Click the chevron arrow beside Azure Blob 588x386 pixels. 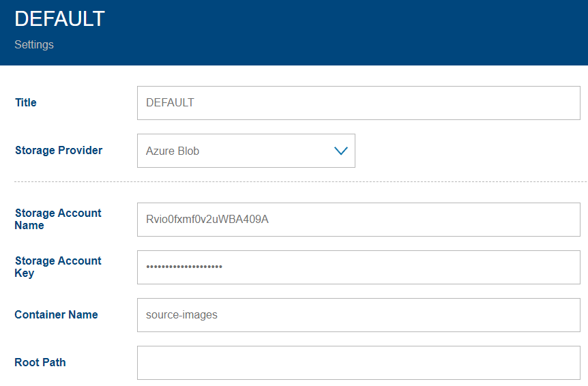341,151
